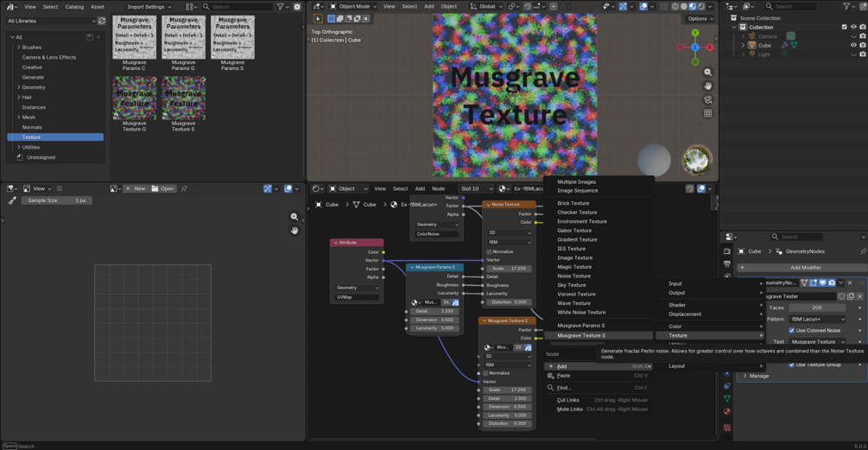Image resolution: width=868 pixels, height=450 pixels.
Task: Open the Global transform orientation dropdown
Action: [x=486, y=7]
